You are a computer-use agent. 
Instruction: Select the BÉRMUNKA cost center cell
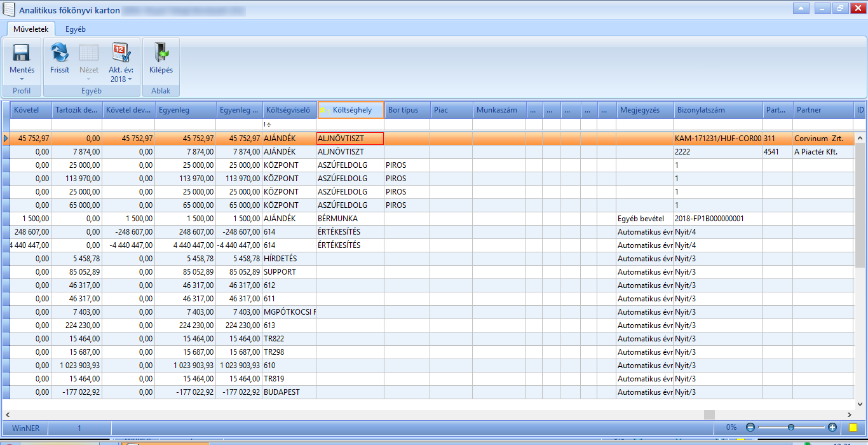click(x=350, y=218)
